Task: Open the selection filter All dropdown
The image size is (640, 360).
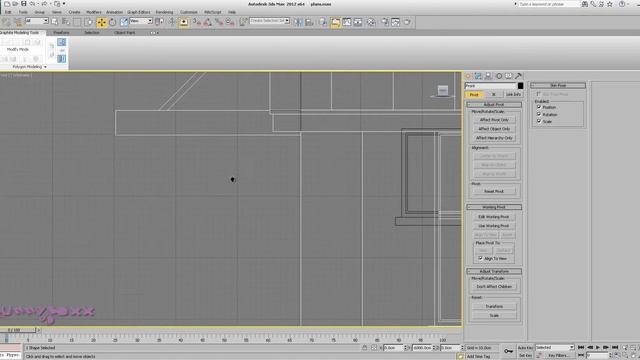Action: point(37,21)
